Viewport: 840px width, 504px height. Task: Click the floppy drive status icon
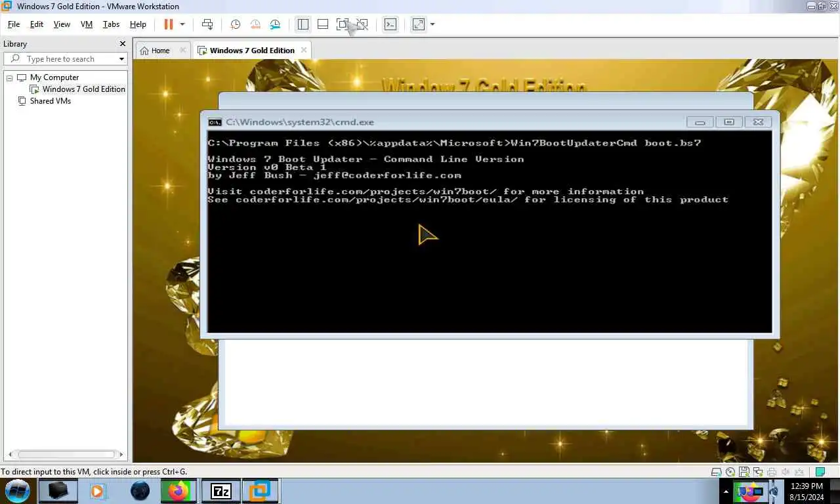[x=744, y=472]
